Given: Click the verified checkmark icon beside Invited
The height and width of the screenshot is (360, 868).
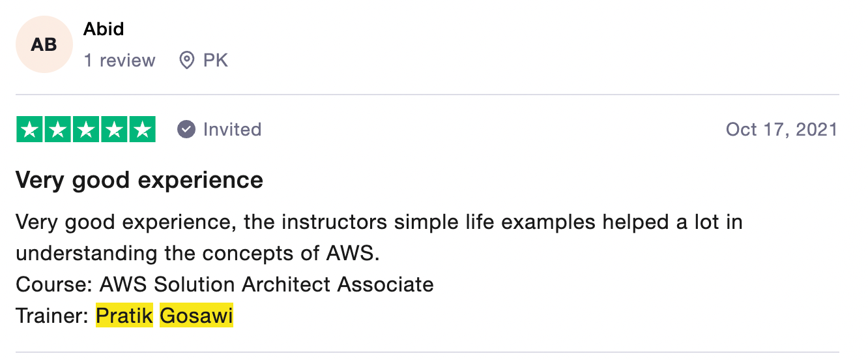Looking at the screenshot, I should [x=186, y=129].
